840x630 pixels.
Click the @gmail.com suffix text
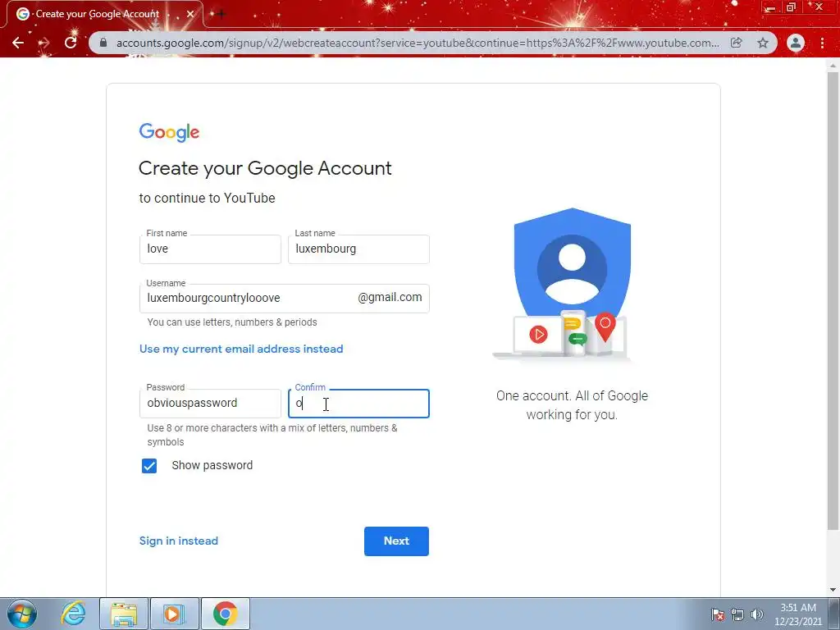point(390,297)
